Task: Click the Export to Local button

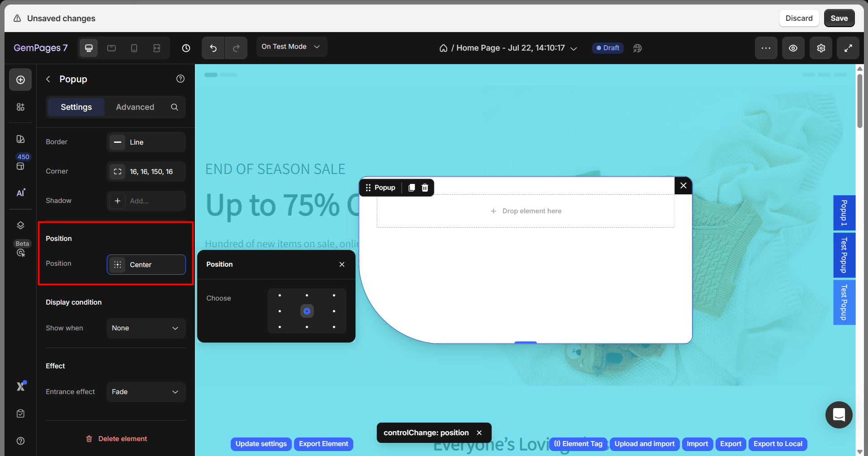Action: pos(778,444)
